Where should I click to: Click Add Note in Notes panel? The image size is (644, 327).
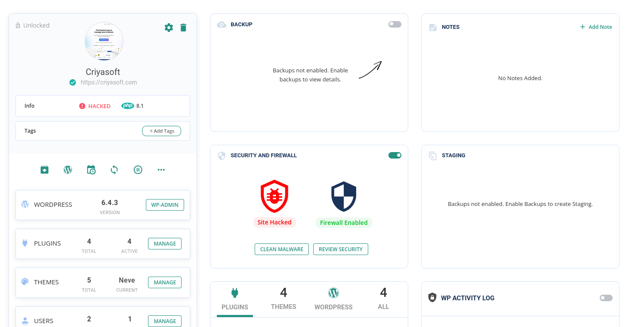[x=596, y=27]
